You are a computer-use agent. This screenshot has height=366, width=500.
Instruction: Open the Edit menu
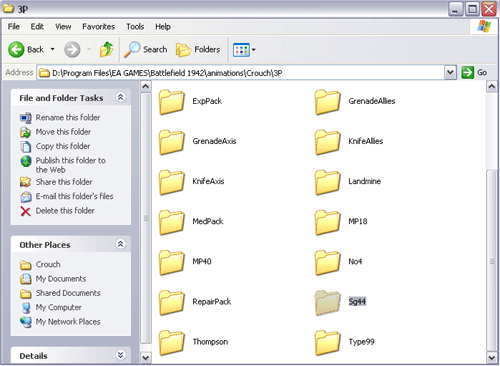[x=37, y=27]
